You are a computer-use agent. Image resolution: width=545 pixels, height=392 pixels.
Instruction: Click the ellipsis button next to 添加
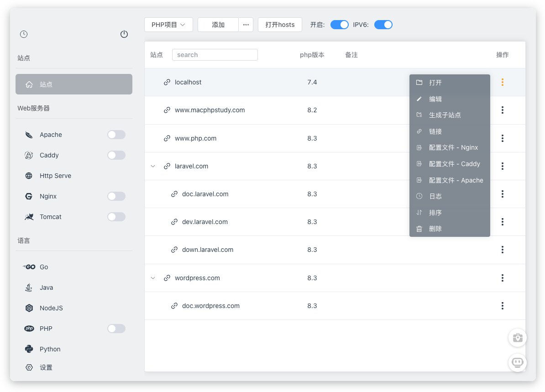246,25
